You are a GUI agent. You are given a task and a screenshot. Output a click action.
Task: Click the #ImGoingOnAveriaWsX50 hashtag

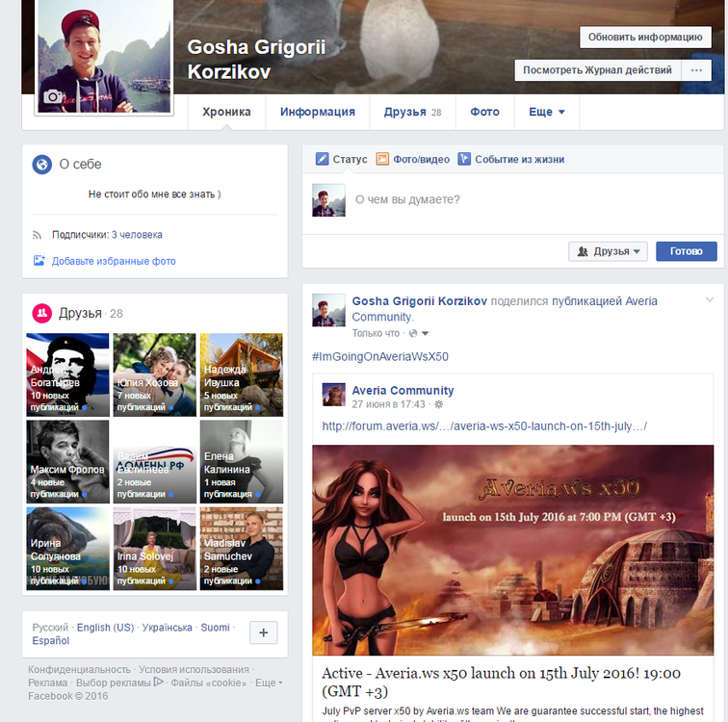(379, 356)
